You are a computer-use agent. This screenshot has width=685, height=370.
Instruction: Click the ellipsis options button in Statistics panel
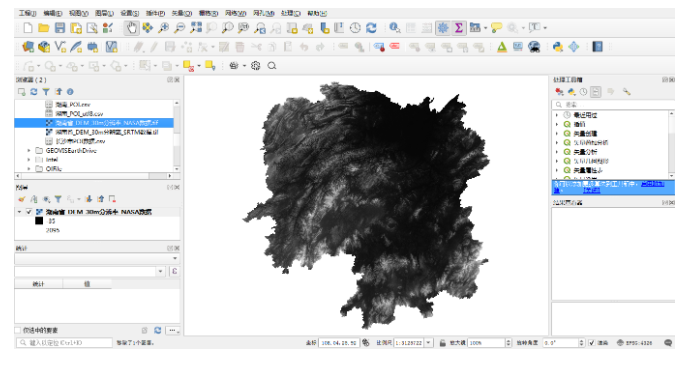(173, 330)
